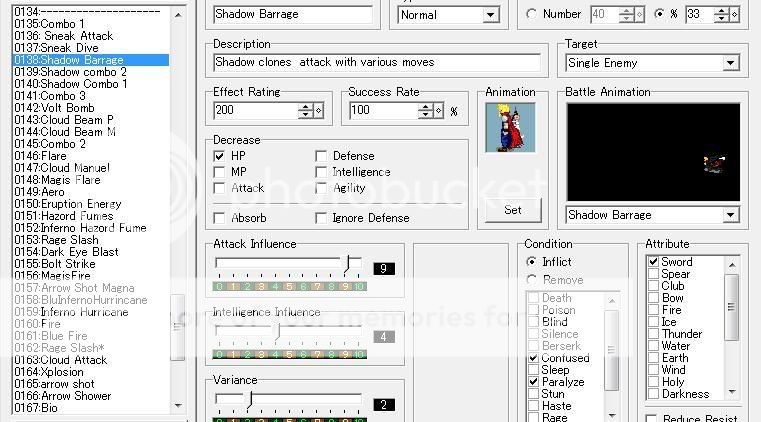The height and width of the screenshot is (422, 761).
Task: Open the Normal type dropdown
Action: coord(490,15)
